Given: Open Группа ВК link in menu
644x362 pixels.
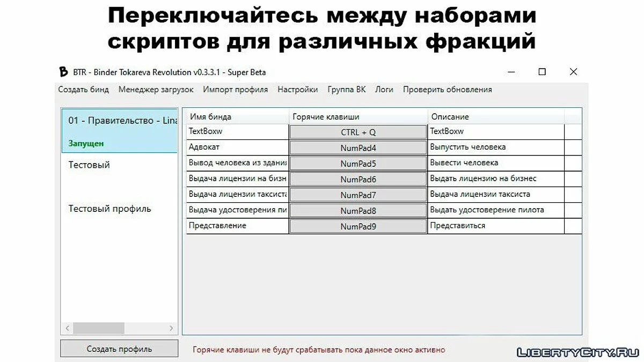Looking at the screenshot, I should pos(346,90).
